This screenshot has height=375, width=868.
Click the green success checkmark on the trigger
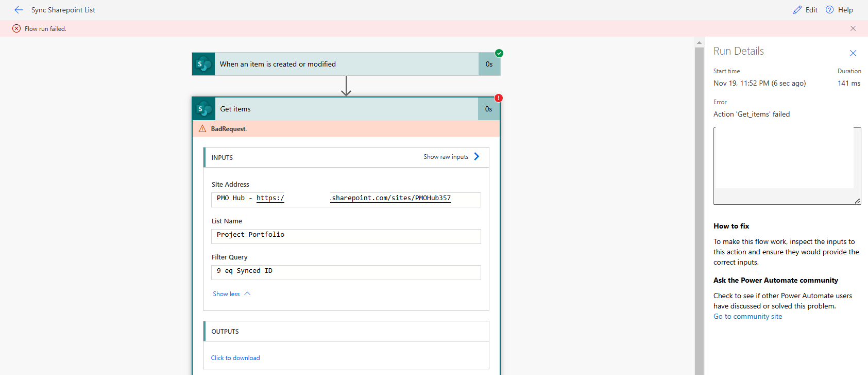pos(499,53)
